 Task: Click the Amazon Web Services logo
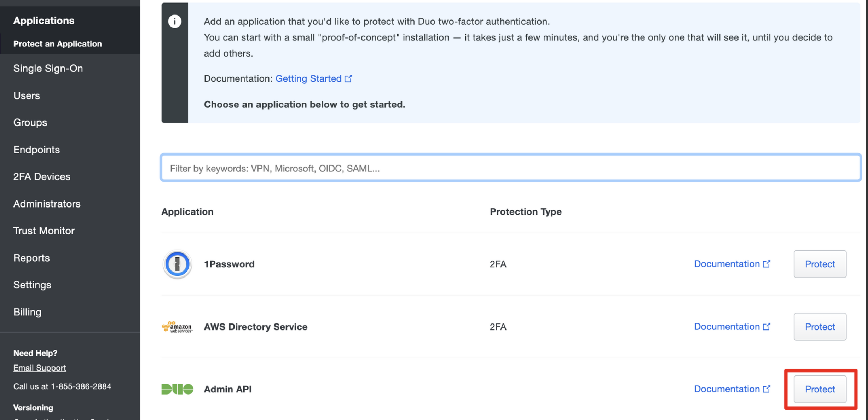(177, 327)
